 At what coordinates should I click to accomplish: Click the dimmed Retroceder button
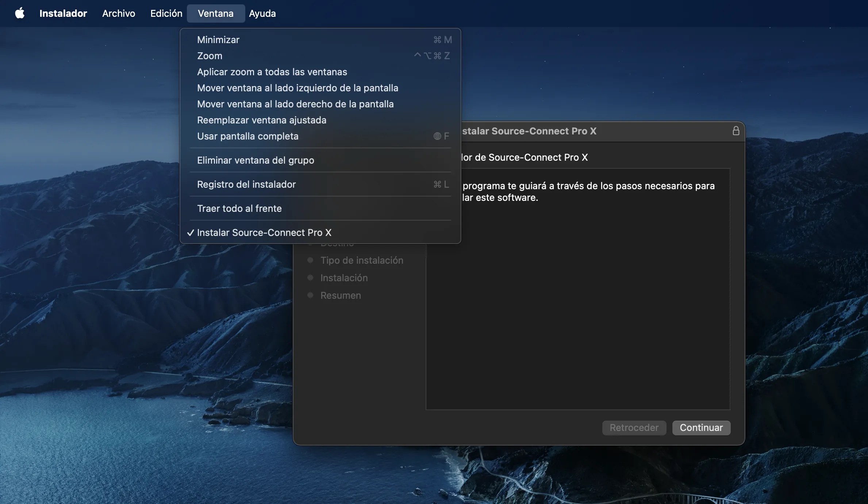pos(634,428)
